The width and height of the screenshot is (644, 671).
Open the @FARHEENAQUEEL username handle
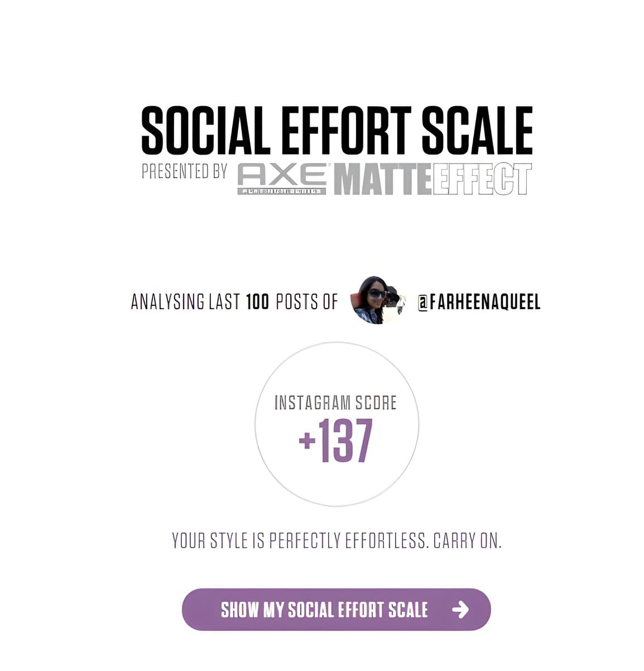[479, 302]
